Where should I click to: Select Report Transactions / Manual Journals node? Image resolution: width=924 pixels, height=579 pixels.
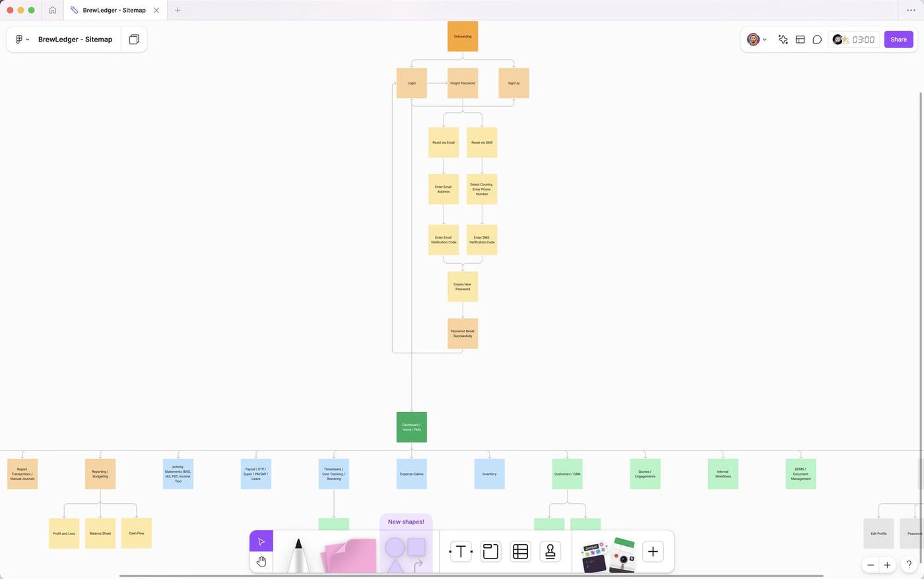tap(22, 474)
